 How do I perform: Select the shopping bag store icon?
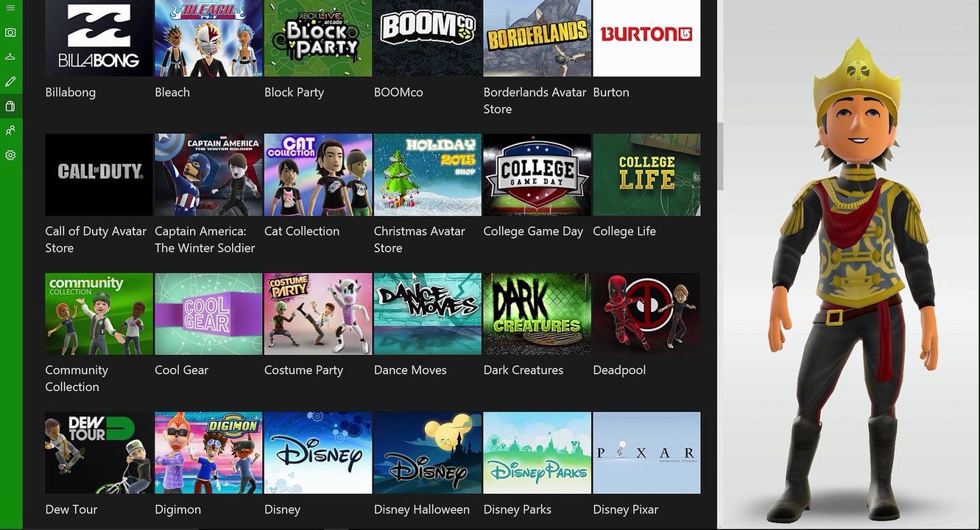click(x=10, y=106)
